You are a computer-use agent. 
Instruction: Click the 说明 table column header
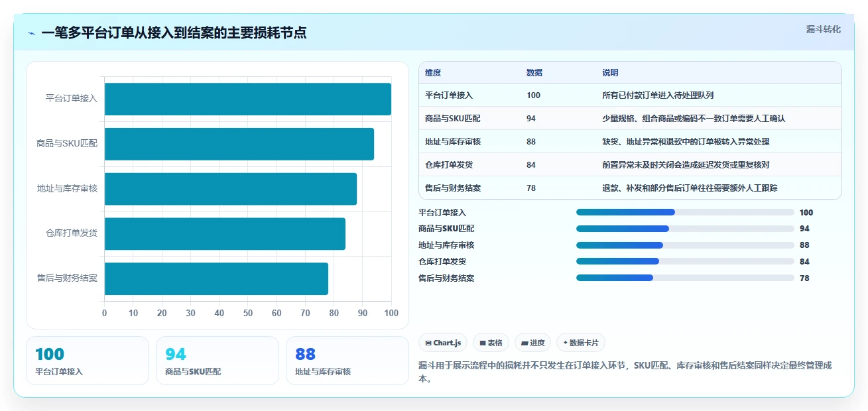pyautogui.click(x=610, y=72)
